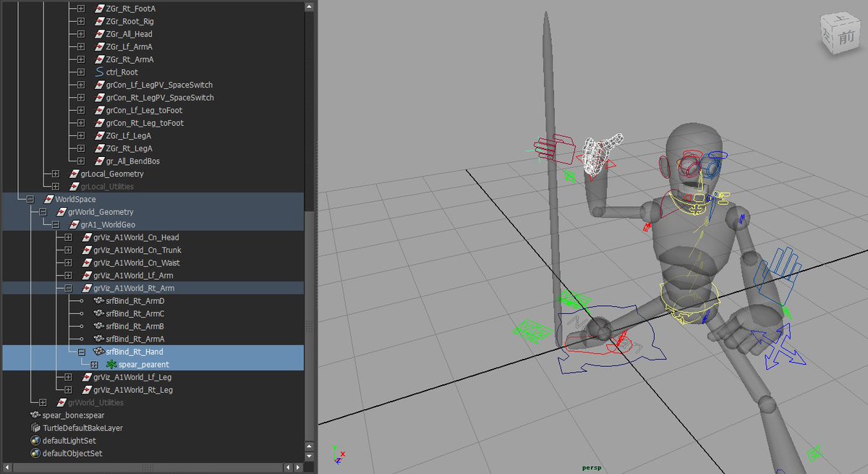Click the grLocal_Geometry group icon
Viewport: 868px width, 474px height.
(74, 174)
